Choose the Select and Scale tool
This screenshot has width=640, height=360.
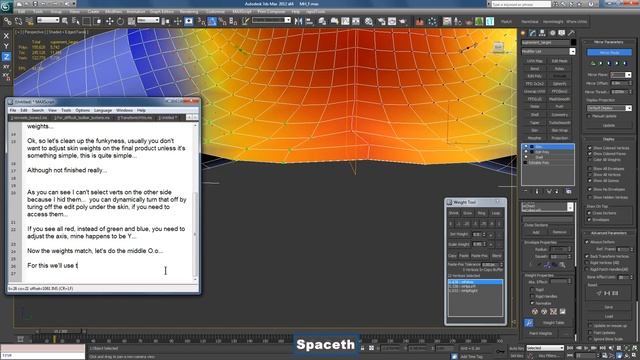(x=131, y=21)
